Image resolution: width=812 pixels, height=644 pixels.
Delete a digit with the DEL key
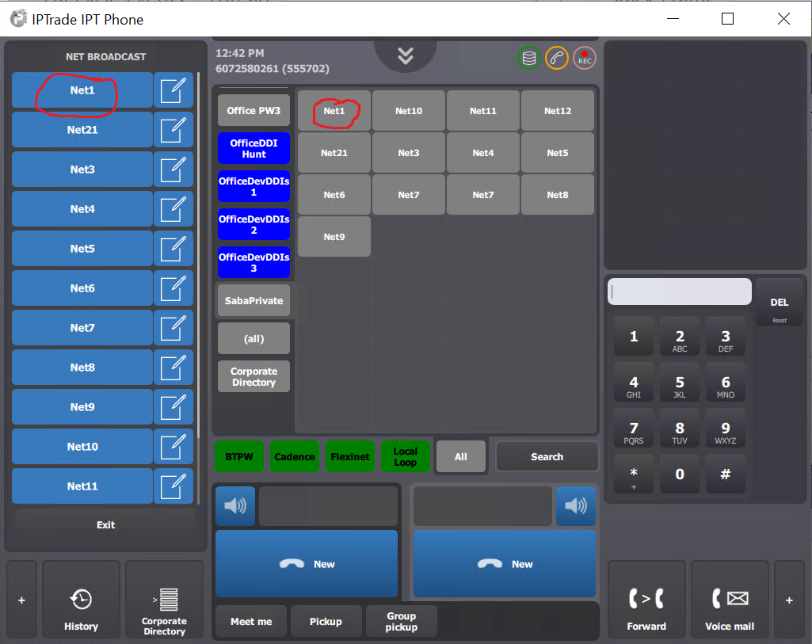(x=780, y=303)
